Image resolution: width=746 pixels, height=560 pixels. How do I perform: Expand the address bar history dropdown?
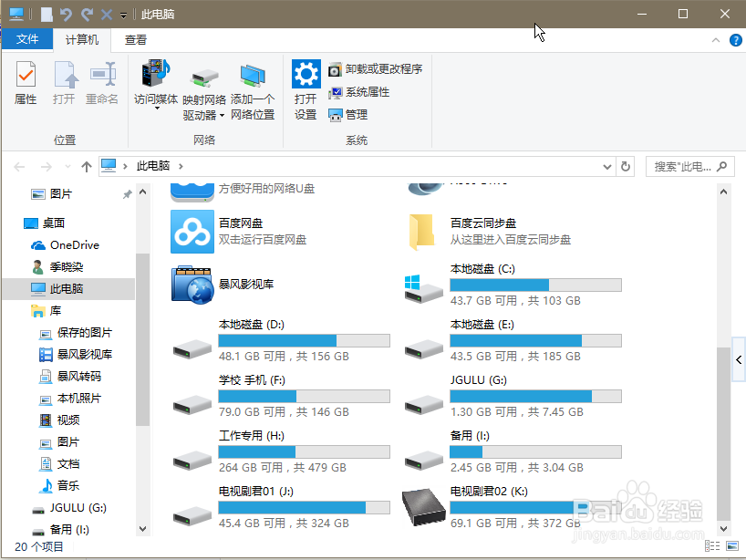click(x=607, y=167)
